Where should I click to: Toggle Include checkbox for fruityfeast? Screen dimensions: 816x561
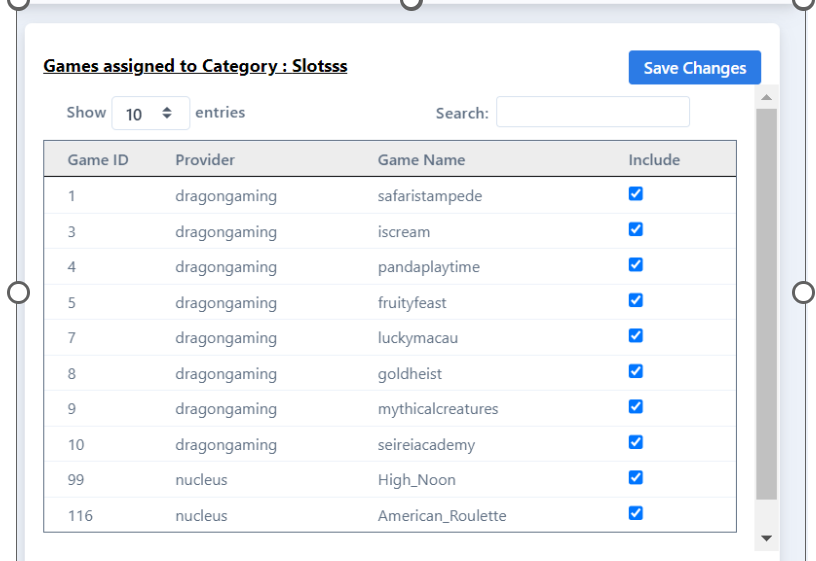pyautogui.click(x=635, y=300)
